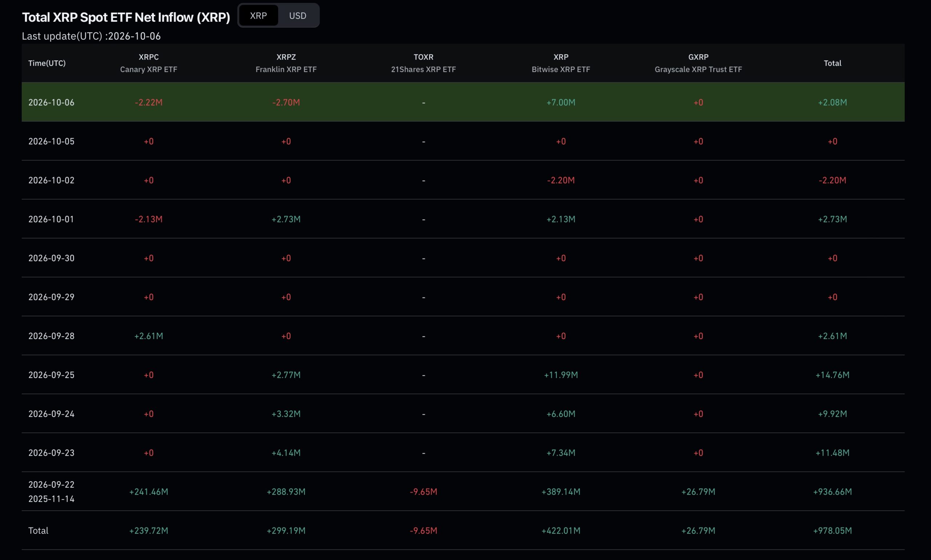Click the +7.34M Bitwise value on 2026-09-23
The height and width of the screenshot is (560, 931).
[x=561, y=452]
